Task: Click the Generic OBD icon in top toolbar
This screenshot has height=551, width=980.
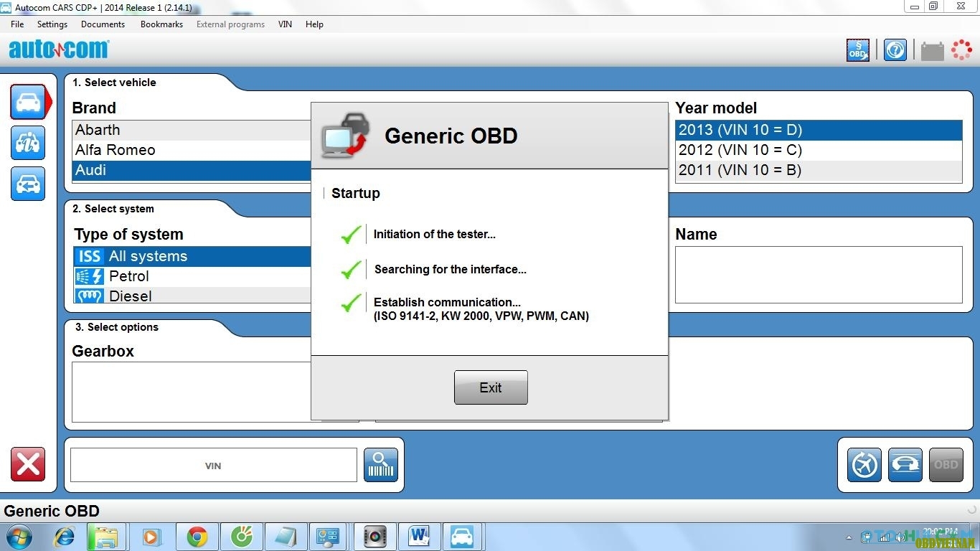Action: [x=858, y=50]
